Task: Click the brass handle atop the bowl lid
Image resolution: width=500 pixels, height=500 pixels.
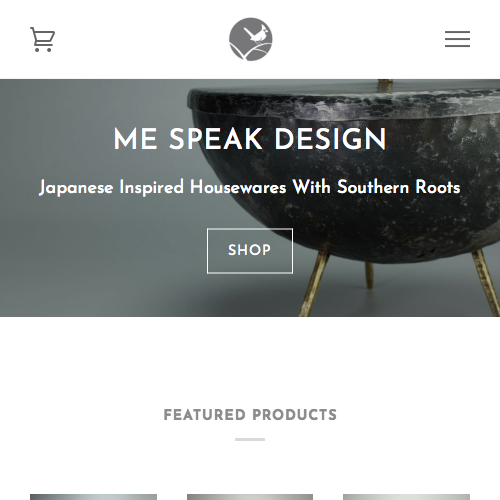Action: tap(385, 85)
